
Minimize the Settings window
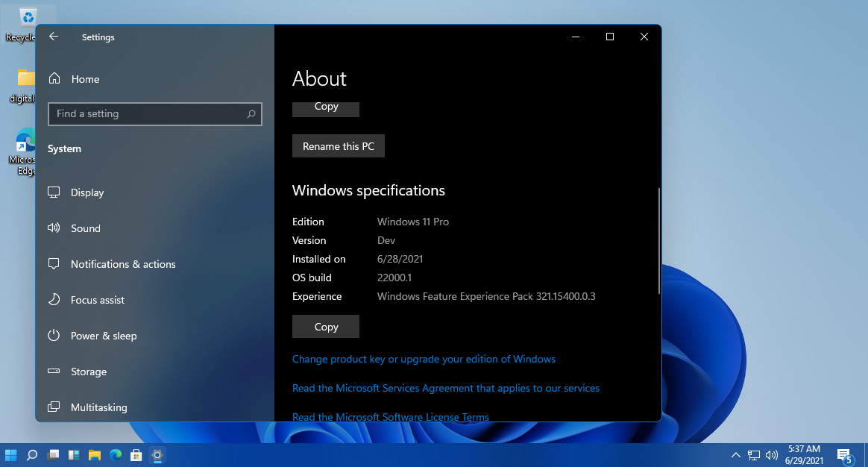click(x=576, y=37)
